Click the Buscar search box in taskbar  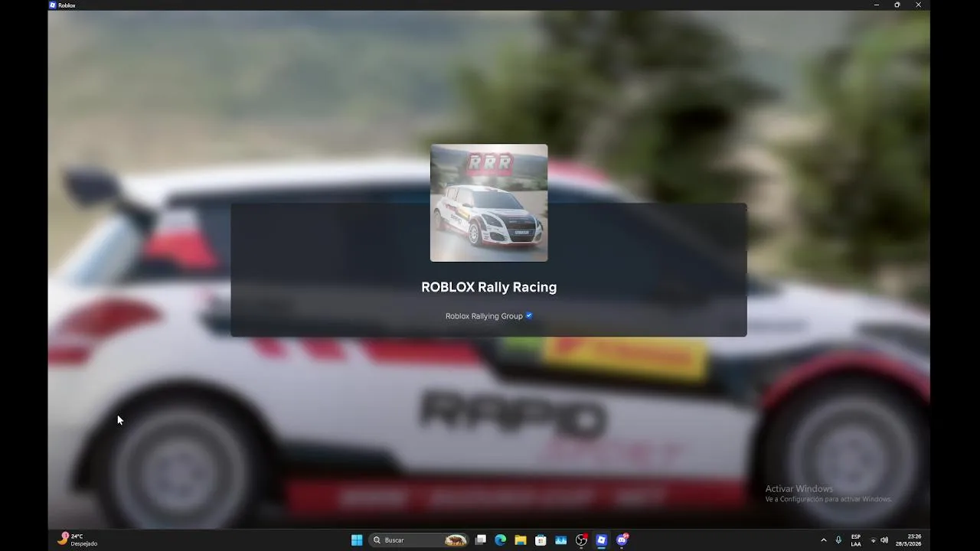[x=419, y=540]
